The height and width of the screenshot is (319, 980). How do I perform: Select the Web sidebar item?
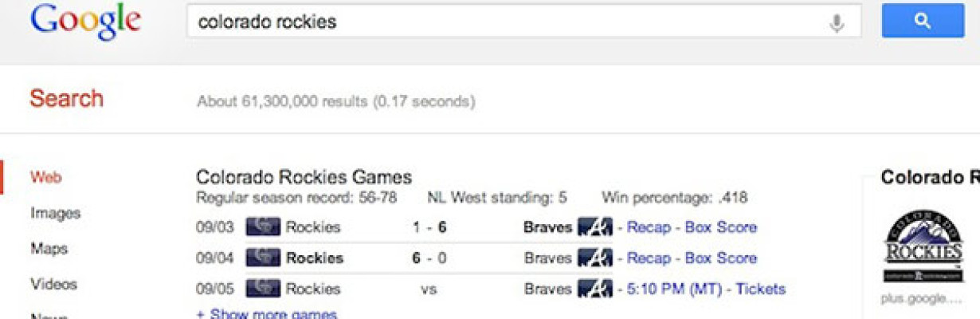[x=45, y=177]
